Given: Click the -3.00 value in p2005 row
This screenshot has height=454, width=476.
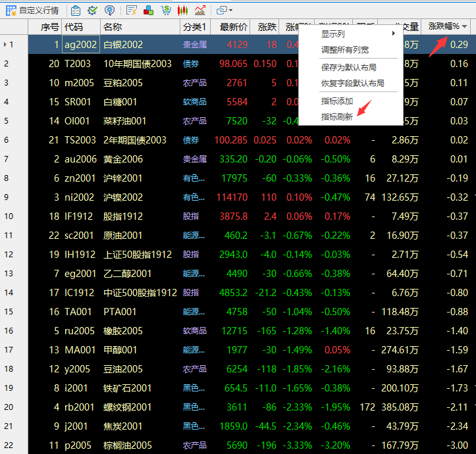Looking at the screenshot, I should click(457, 445).
